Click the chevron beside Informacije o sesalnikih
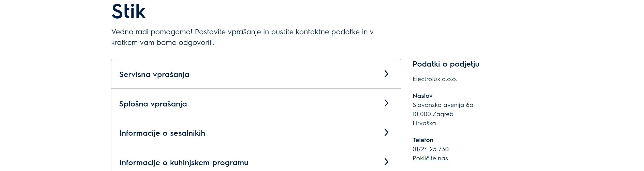The width and height of the screenshot is (644, 171). coord(386,132)
